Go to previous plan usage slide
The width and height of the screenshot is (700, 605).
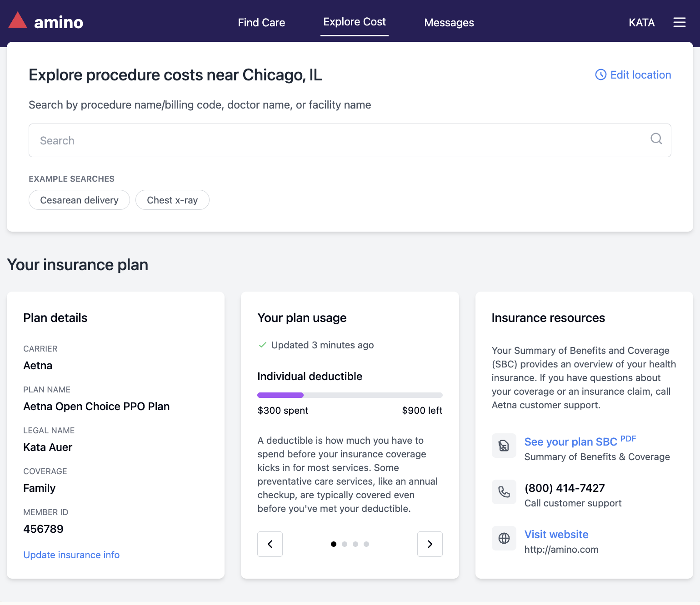[270, 544]
